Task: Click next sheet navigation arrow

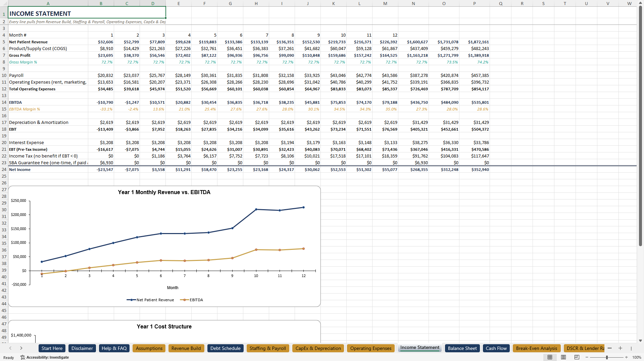Action: pyautogui.click(x=21, y=348)
